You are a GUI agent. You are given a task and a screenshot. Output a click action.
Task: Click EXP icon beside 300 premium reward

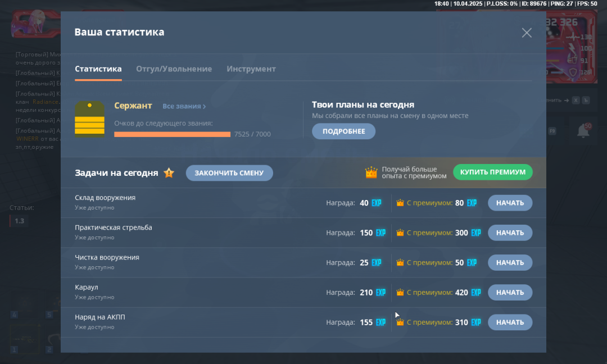coord(476,233)
